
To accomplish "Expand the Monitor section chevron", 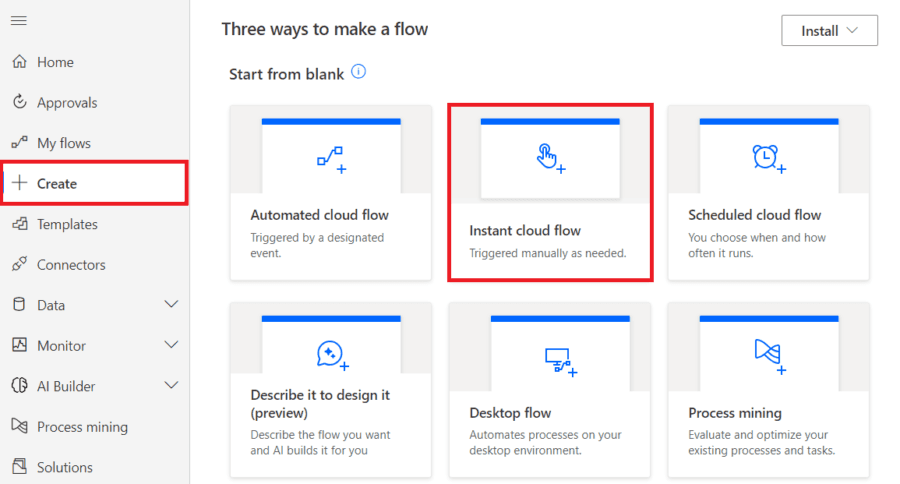I will [x=170, y=346].
